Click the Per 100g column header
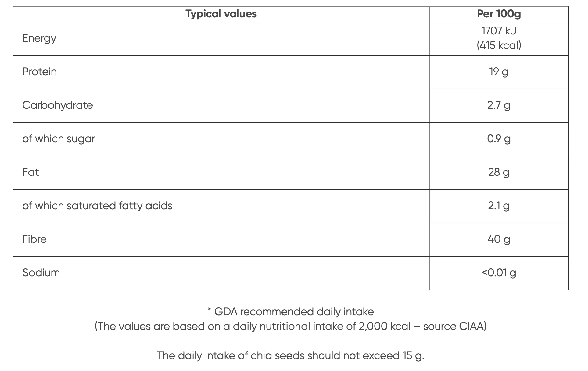 [x=499, y=14]
